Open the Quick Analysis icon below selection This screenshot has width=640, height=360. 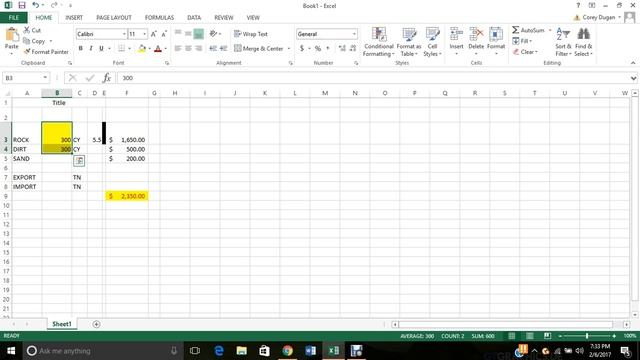pos(79,161)
